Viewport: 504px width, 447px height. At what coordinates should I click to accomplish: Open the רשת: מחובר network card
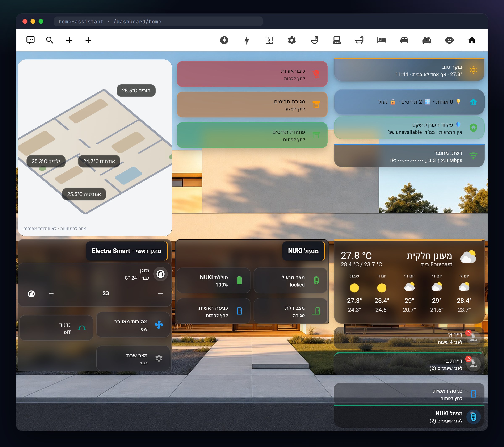[x=409, y=156]
